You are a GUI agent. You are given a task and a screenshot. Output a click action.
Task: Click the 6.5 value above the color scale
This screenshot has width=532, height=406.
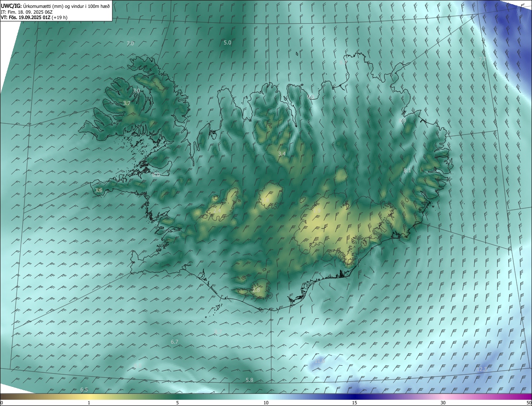click(x=84, y=389)
